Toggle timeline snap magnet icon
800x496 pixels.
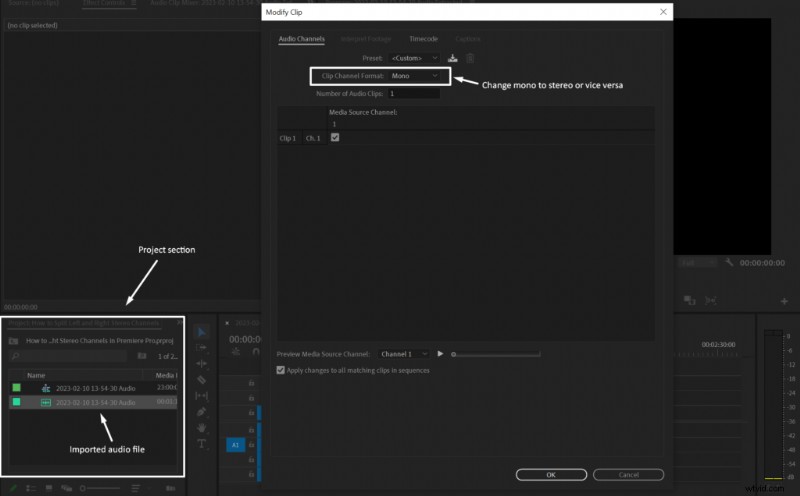256,352
